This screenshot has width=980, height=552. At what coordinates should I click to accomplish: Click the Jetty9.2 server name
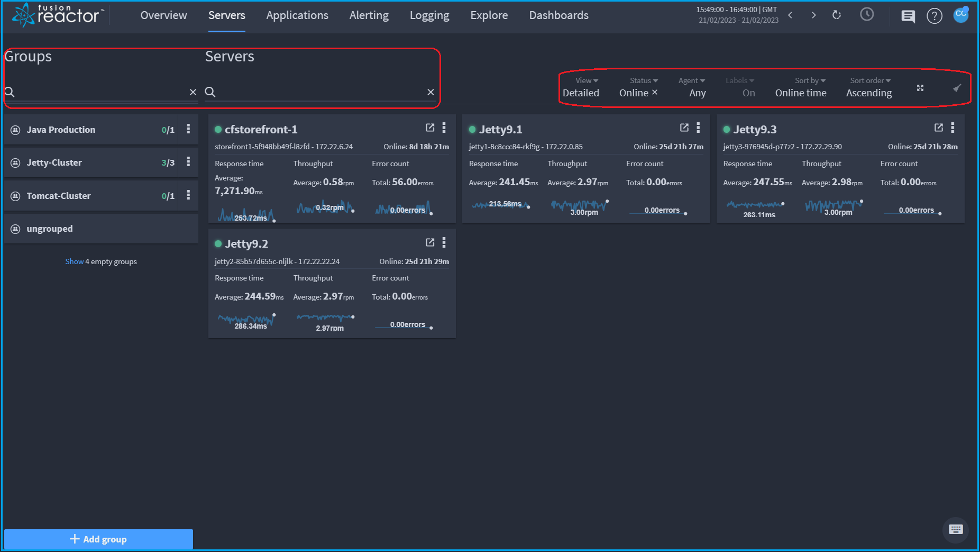(246, 243)
